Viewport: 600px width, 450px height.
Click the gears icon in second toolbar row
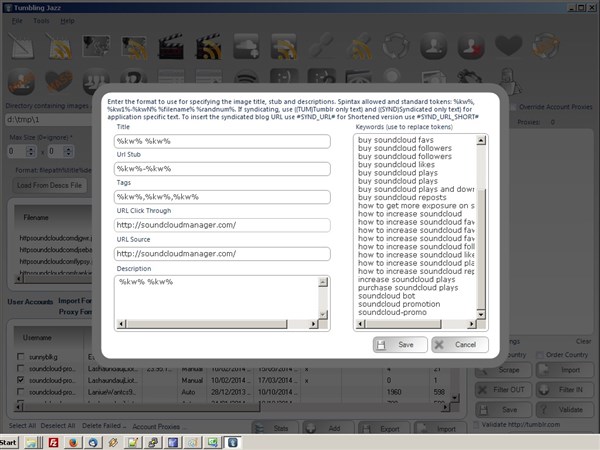pyautogui.click(x=469, y=77)
